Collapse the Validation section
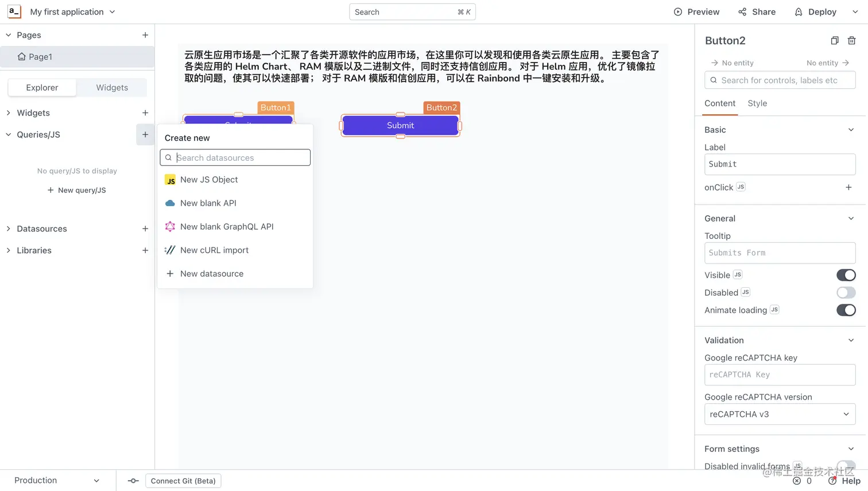The width and height of the screenshot is (868, 491). tap(851, 341)
